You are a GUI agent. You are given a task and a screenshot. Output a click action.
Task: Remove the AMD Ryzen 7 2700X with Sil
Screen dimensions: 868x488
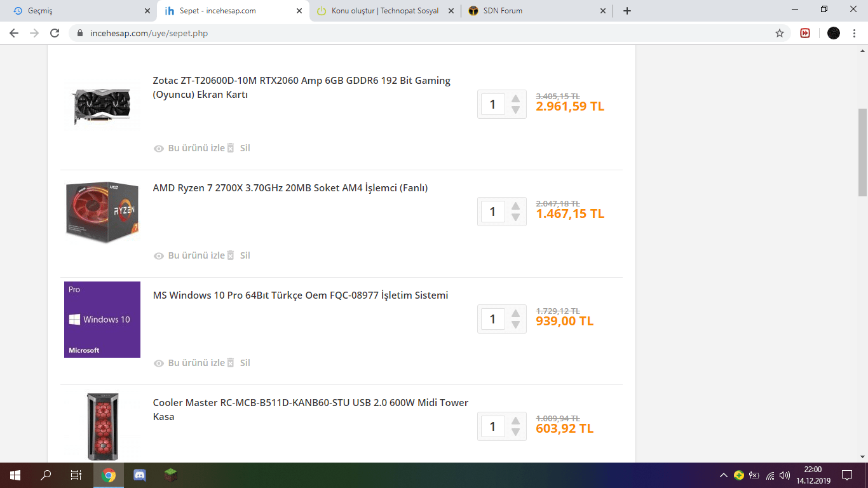(x=239, y=255)
